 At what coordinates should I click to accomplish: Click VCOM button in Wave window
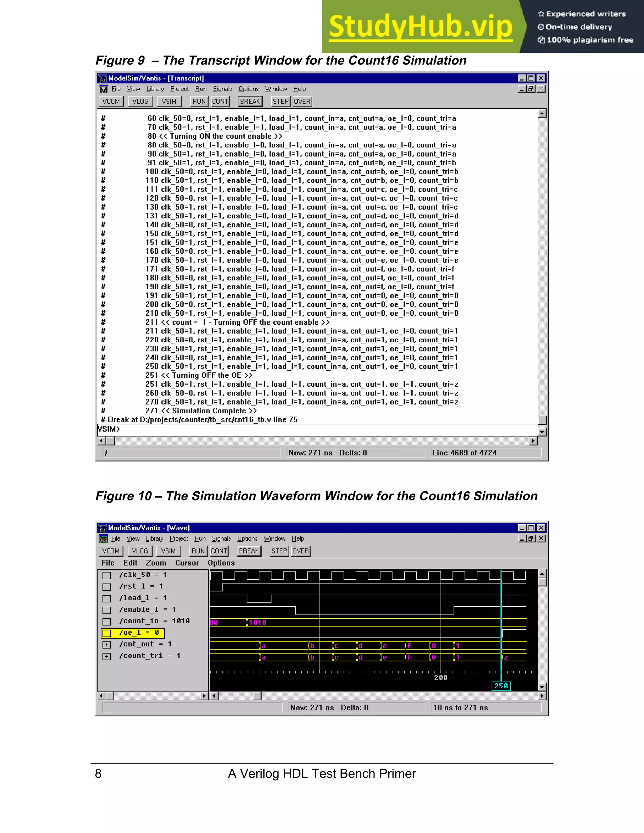pyautogui.click(x=111, y=551)
